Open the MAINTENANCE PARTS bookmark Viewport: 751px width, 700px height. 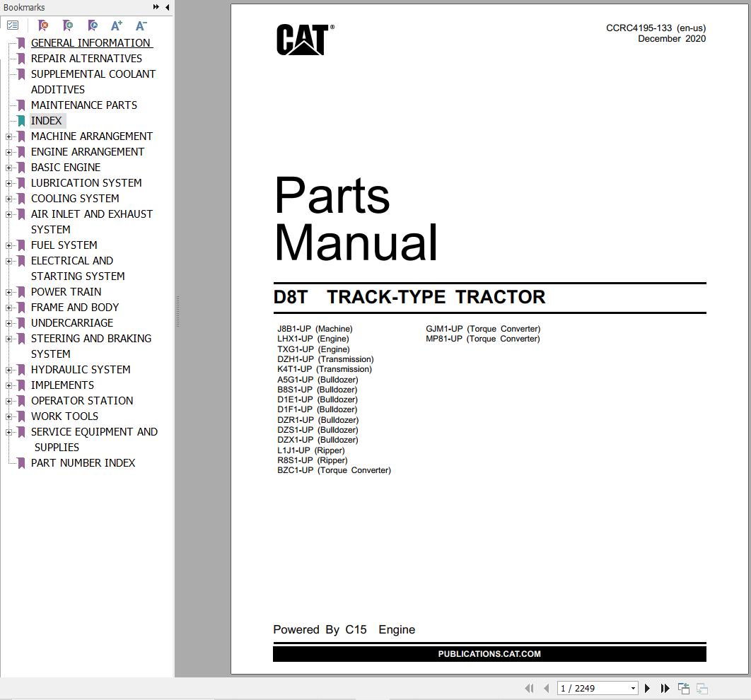pos(83,105)
